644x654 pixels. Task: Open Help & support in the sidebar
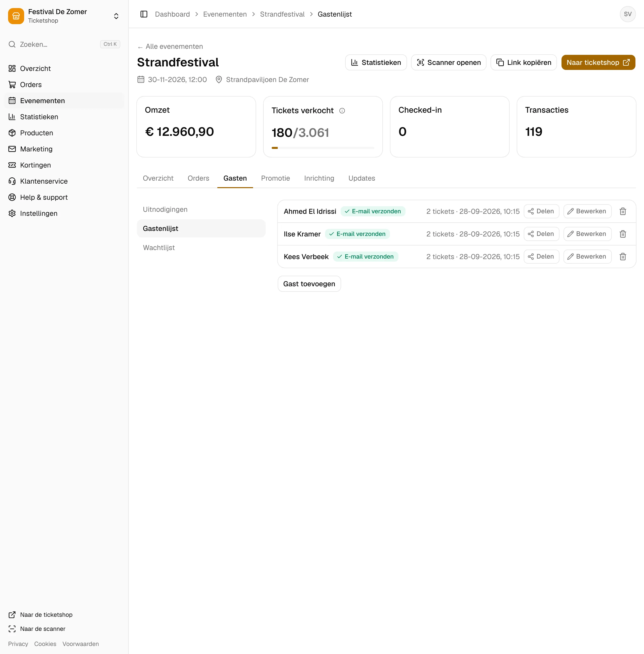click(x=64, y=197)
